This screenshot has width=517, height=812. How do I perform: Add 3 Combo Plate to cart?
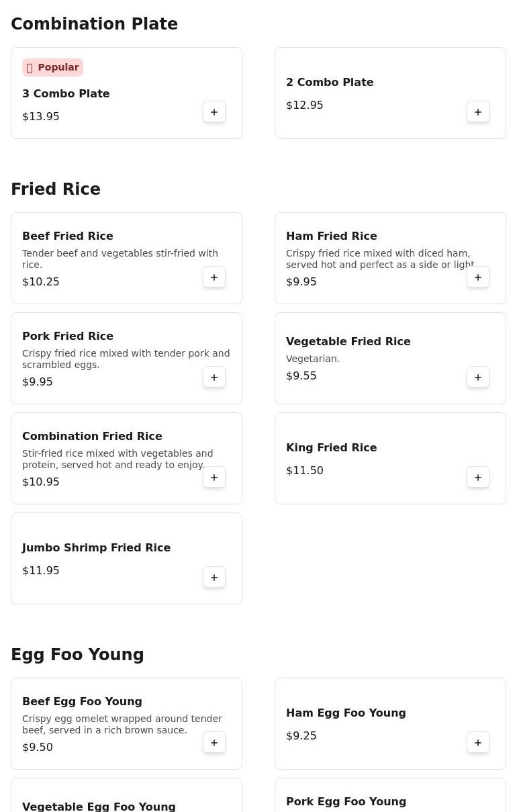(x=214, y=112)
